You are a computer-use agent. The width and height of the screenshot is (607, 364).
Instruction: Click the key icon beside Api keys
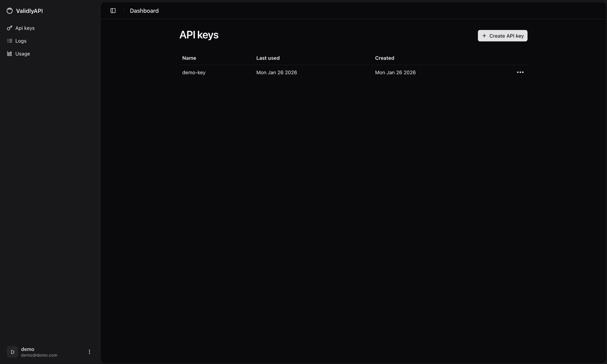[9, 28]
